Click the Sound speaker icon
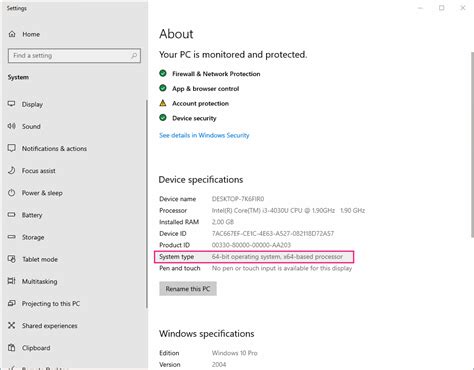The width and height of the screenshot is (474, 370). [12, 126]
